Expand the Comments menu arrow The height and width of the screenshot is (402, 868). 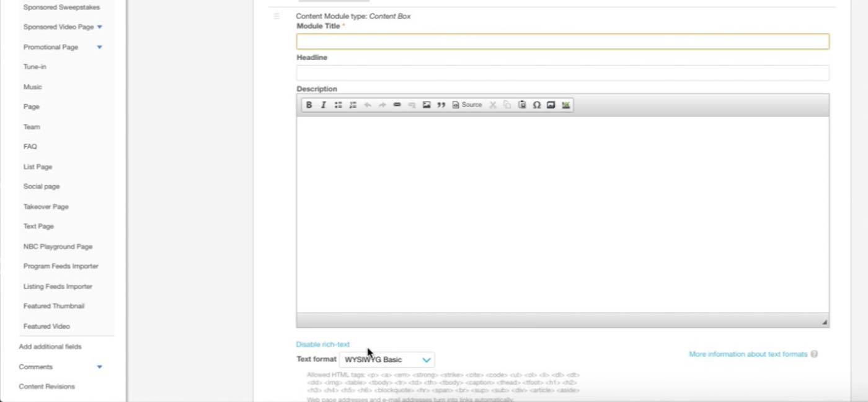[100, 367]
